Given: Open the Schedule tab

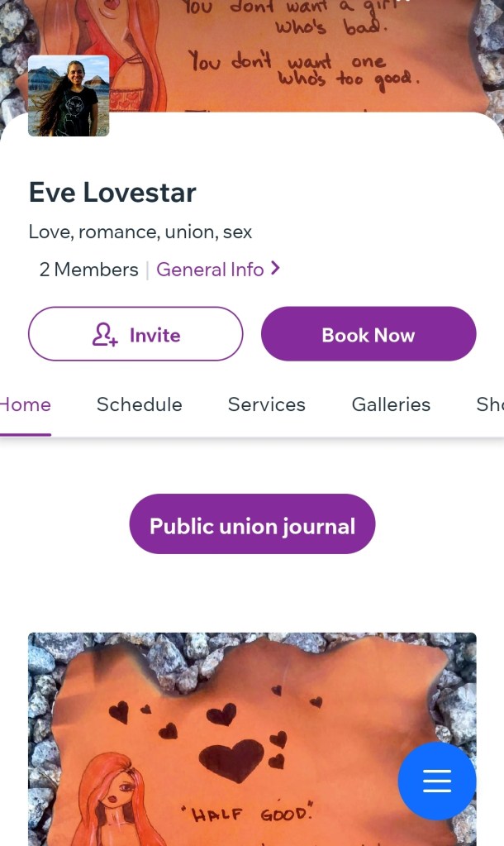Looking at the screenshot, I should pyautogui.click(x=140, y=404).
